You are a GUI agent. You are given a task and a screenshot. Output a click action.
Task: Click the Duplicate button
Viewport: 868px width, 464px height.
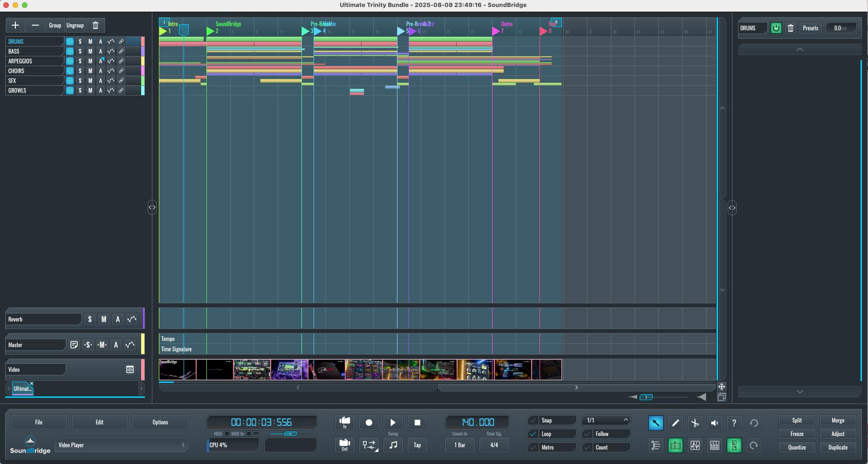(838, 447)
